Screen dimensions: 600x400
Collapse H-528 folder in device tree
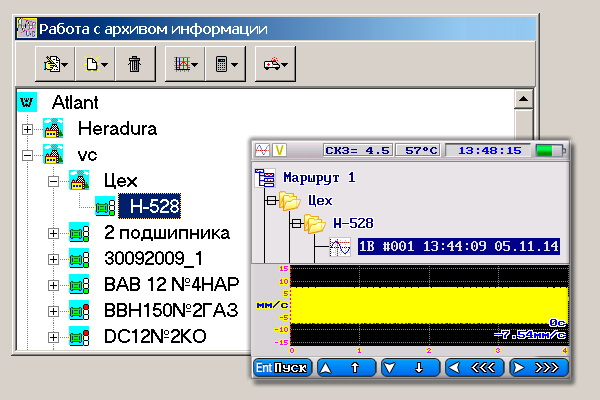click(x=297, y=224)
